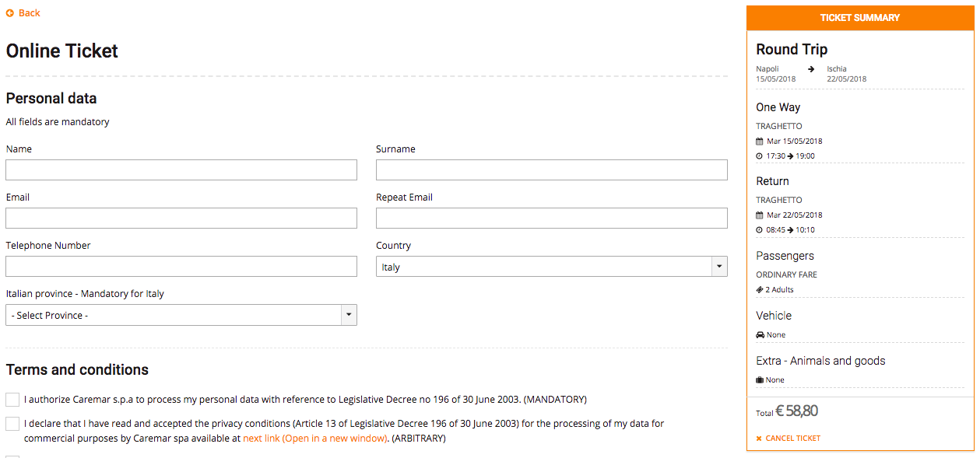This screenshot has height=458, width=980.
Task: Click the X icon beside Cancel Ticket
Action: click(759, 439)
